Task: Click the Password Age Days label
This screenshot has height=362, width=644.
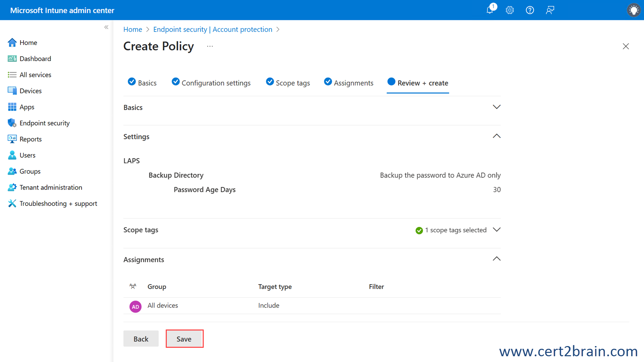Action: [204, 190]
